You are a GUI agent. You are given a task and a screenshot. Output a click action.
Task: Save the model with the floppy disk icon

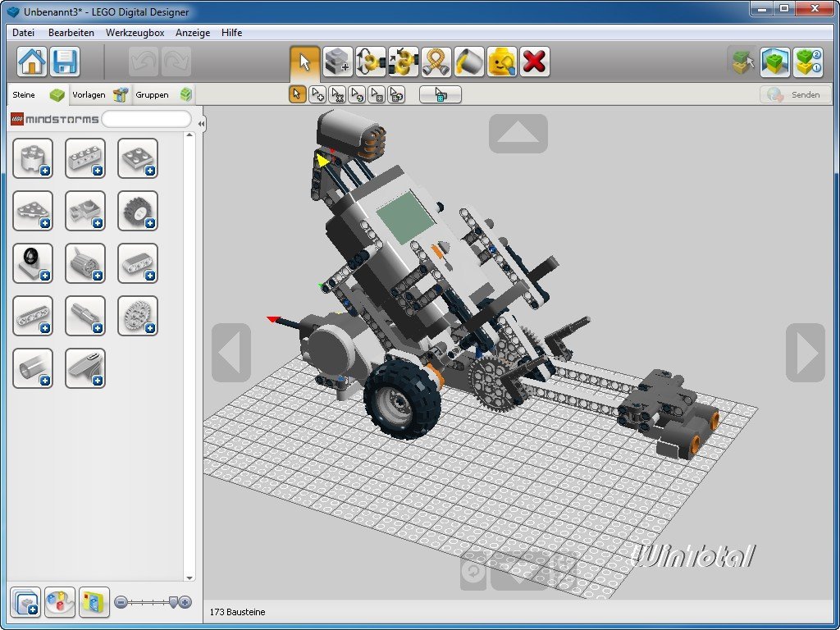pos(65,62)
